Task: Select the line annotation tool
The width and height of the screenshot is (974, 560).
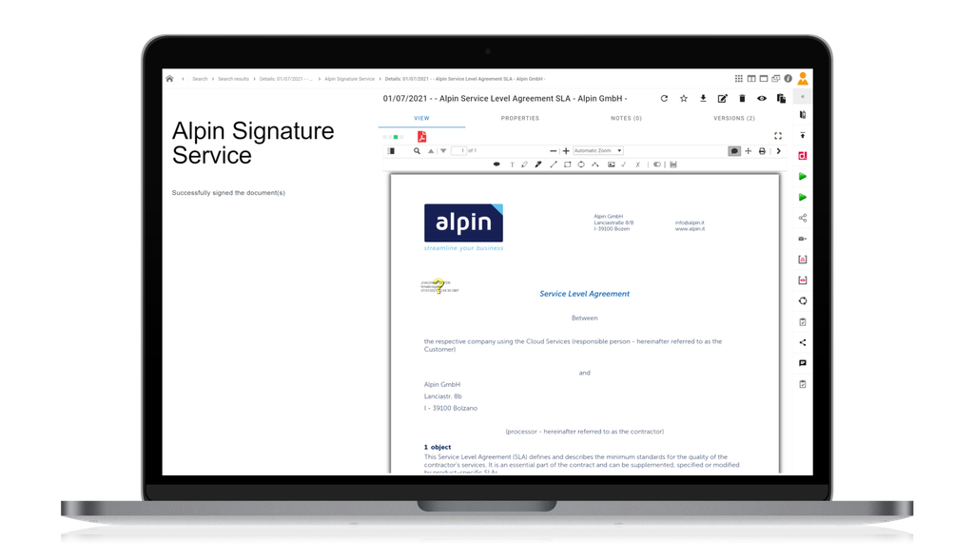Action: pyautogui.click(x=553, y=164)
